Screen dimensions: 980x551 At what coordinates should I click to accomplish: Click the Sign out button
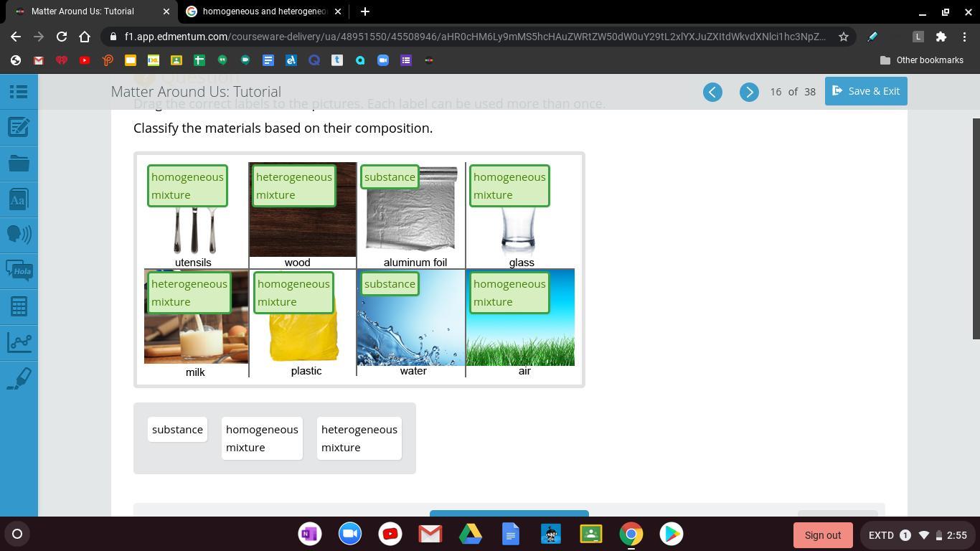click(822, 535)
